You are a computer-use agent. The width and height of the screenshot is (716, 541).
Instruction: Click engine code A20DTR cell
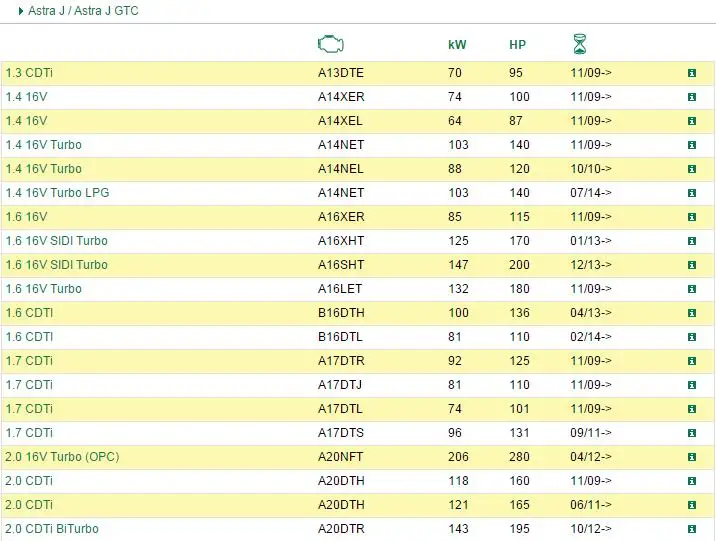tap(341, 529)
